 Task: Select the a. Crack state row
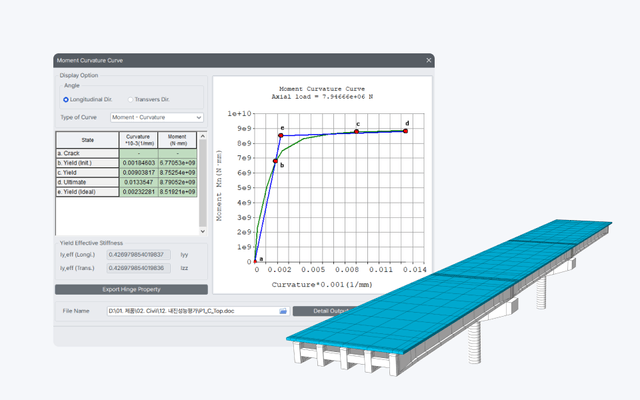coord(127,153)
